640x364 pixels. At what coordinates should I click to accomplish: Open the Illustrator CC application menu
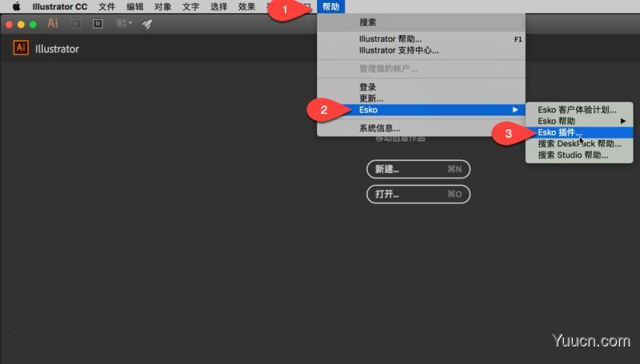[x=59, y=6]
